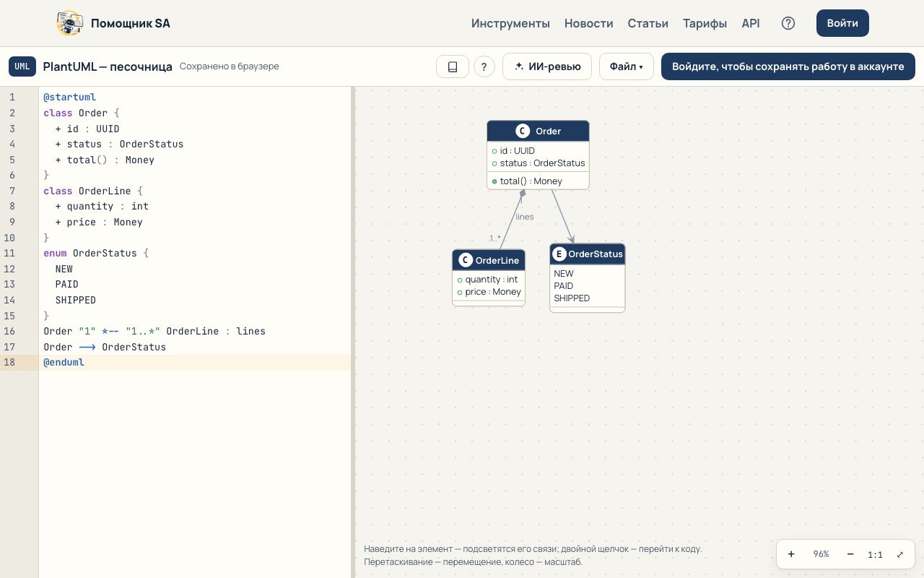Click 'total() : Money' method in diagram
The height and width of the screenshot is (578, 924).
point(531,181)
